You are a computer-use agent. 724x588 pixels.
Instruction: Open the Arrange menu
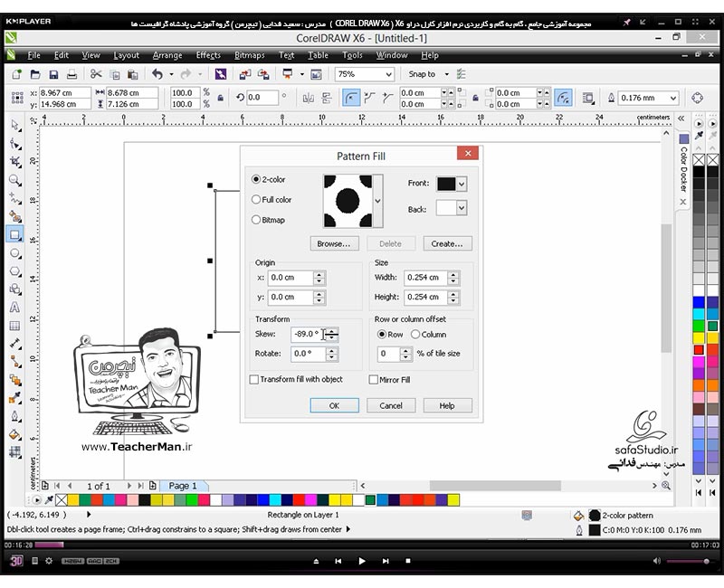pos(167,55)
